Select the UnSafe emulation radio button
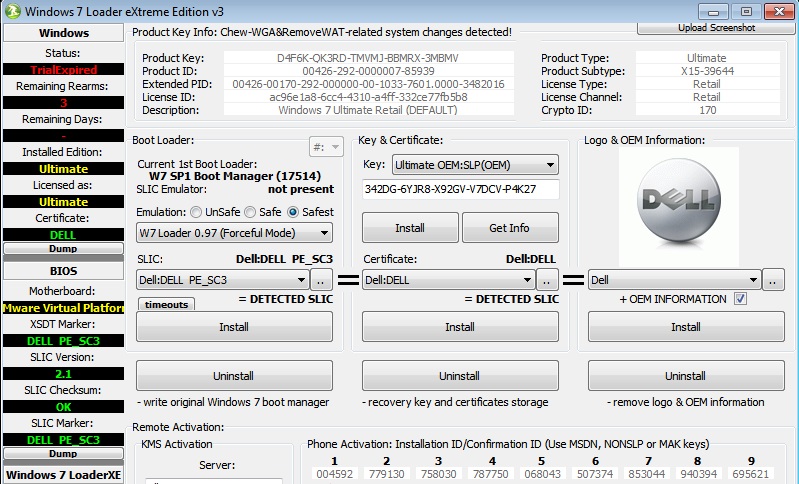The width and height of the screenshot is (799, 484). tap(196, 212)
